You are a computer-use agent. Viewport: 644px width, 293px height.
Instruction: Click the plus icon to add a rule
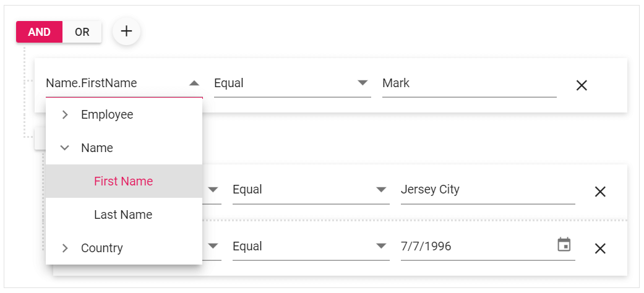(126, 32)
